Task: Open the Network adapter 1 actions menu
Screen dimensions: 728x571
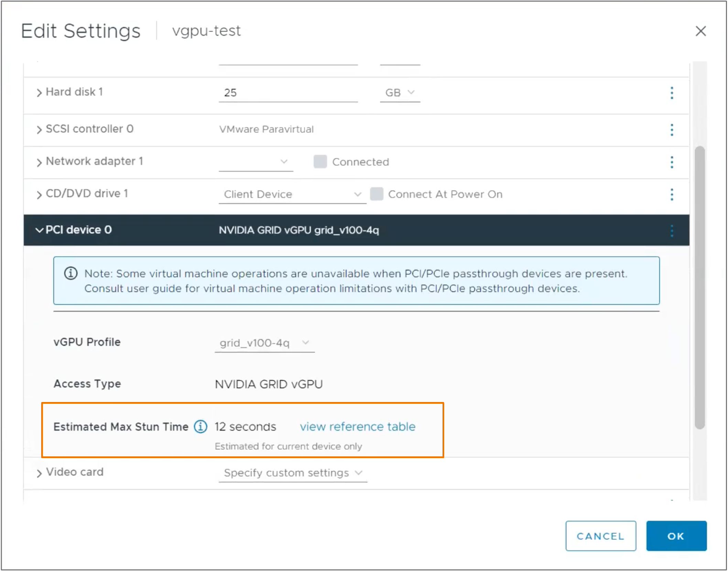Action: click(672, 162)
